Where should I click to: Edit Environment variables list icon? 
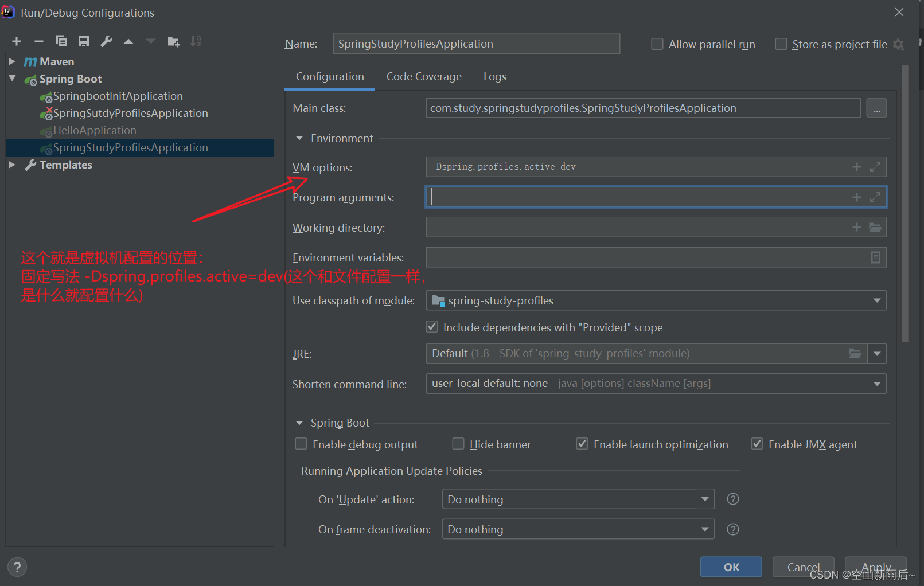pyautogui.click(x=875, y=257)
